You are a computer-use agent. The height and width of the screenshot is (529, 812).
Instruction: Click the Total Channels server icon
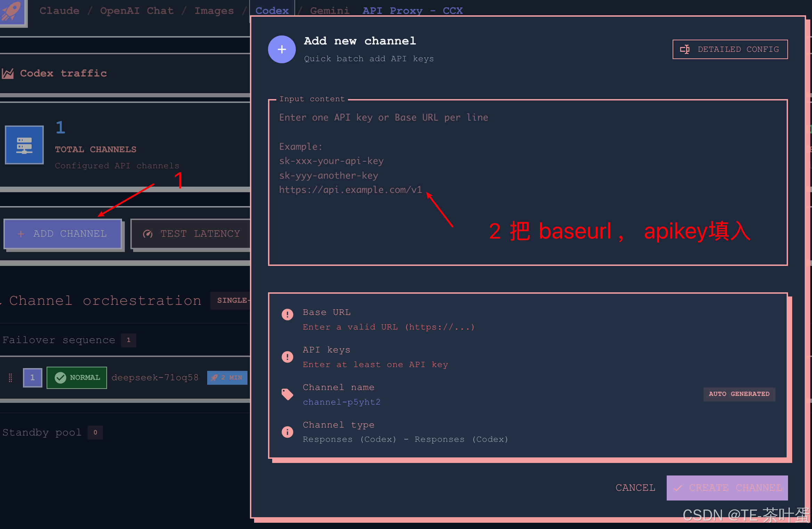coord(24,145)
